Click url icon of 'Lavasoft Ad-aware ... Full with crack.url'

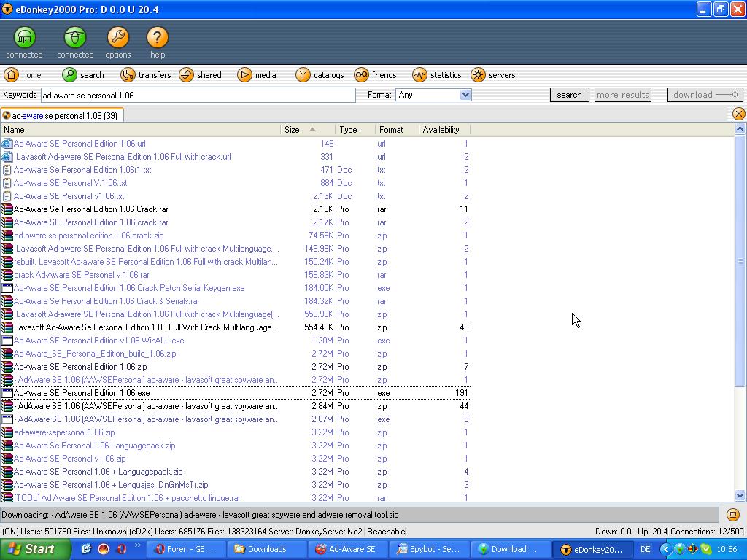click(x=7, y=157)
